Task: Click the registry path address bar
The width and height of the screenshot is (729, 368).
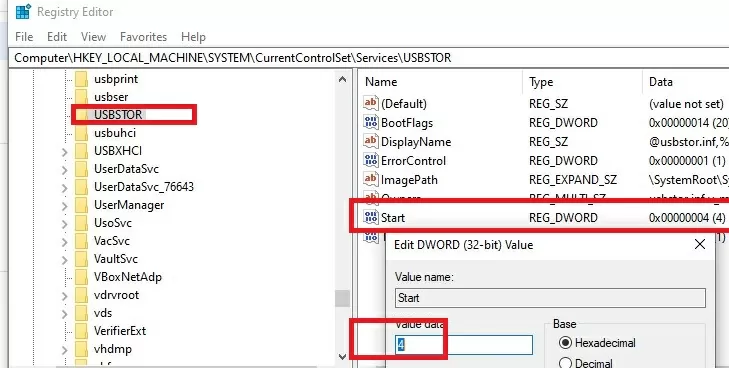Action: pos(369,58)
